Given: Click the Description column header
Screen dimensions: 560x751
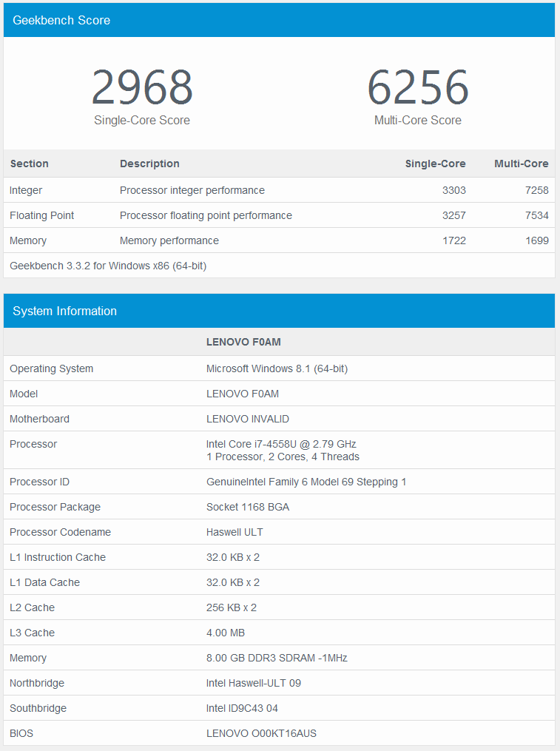Looking at the screenshot, I should (149, 164).
